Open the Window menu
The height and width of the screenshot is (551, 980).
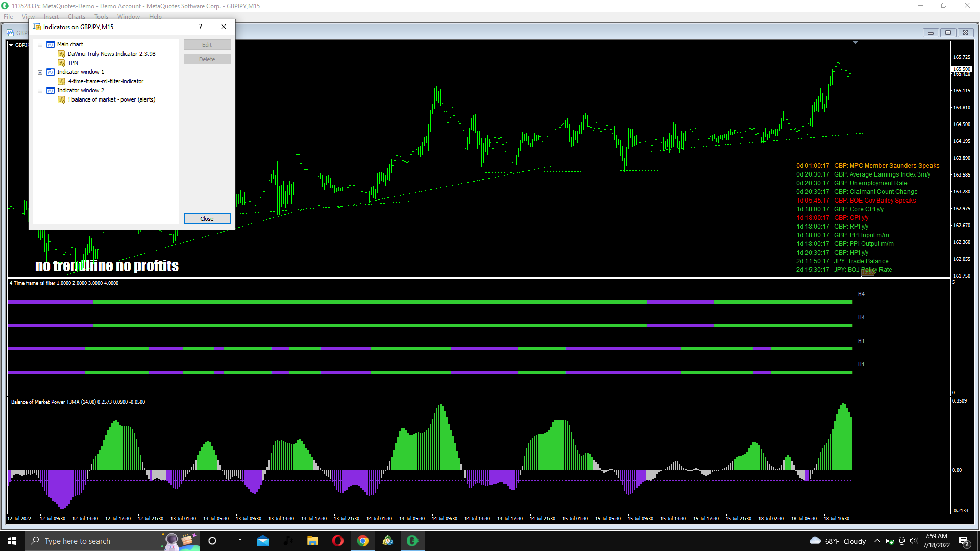128,17
